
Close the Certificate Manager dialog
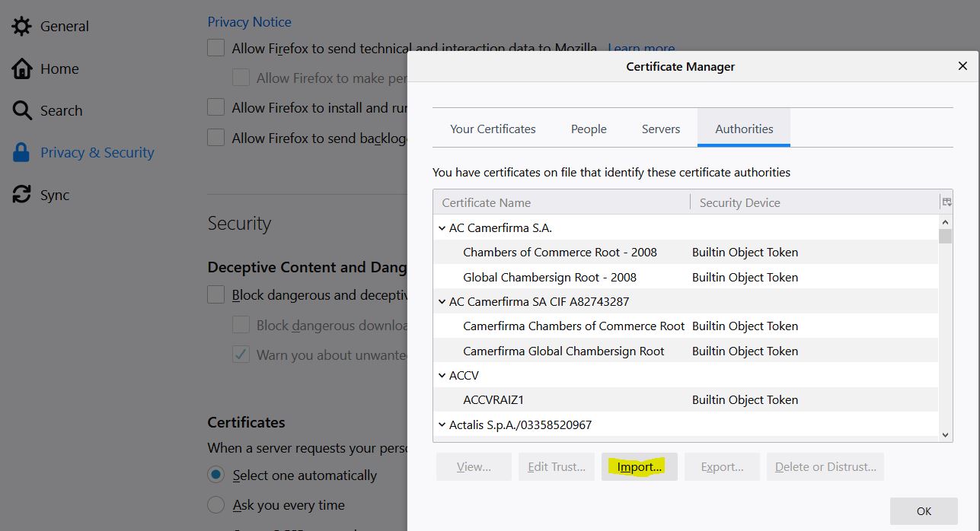tap(962, 66)
